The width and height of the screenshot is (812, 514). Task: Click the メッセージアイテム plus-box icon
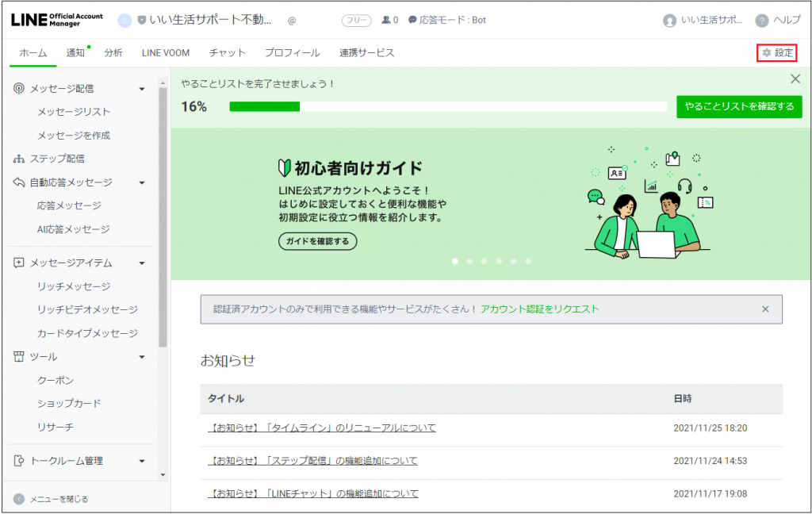tap(19, 263)
